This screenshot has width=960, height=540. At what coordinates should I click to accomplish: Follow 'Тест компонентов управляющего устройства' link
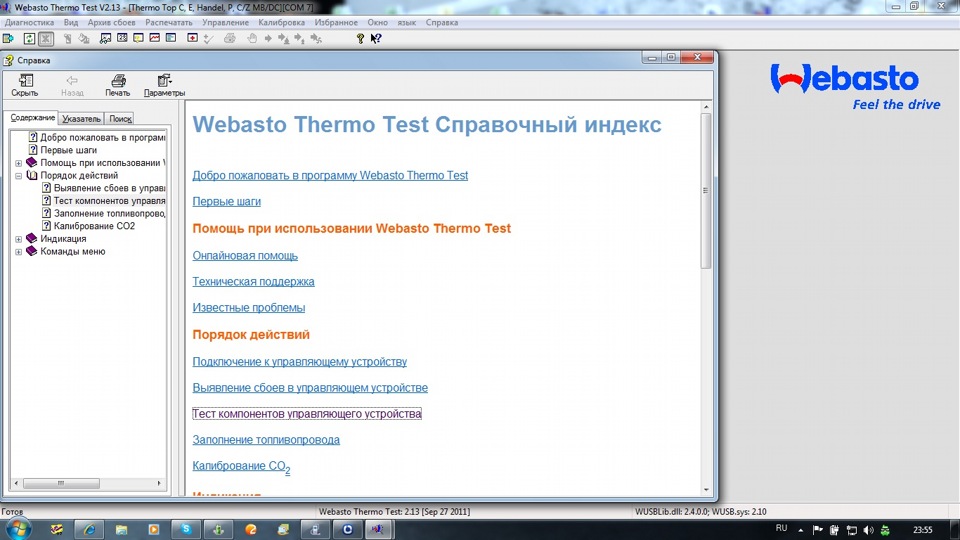(x=307, y=414)
